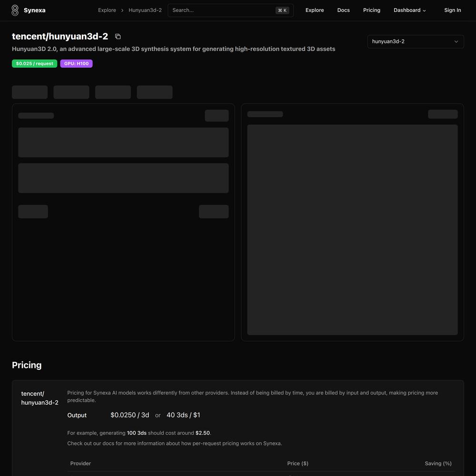Click the Synexa logo icon
The height and width of the screenshot is (476, 476).
(x=15, y=10)
